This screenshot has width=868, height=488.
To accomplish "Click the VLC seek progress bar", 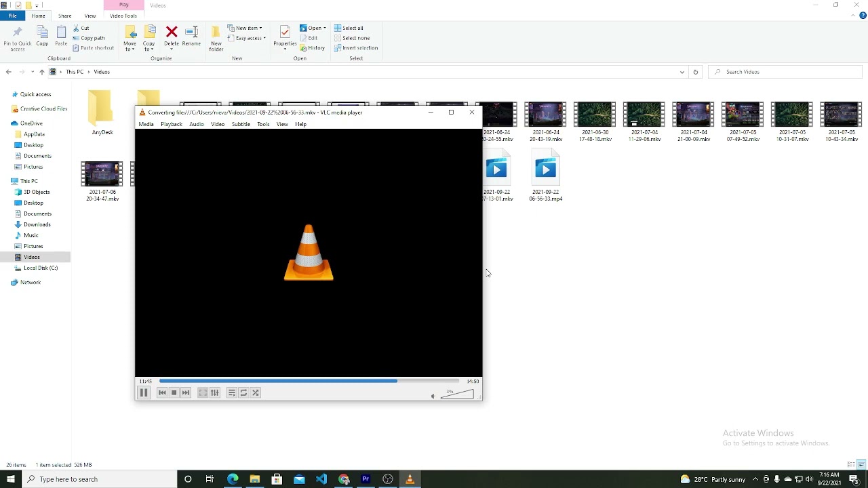I will point(309,381).
